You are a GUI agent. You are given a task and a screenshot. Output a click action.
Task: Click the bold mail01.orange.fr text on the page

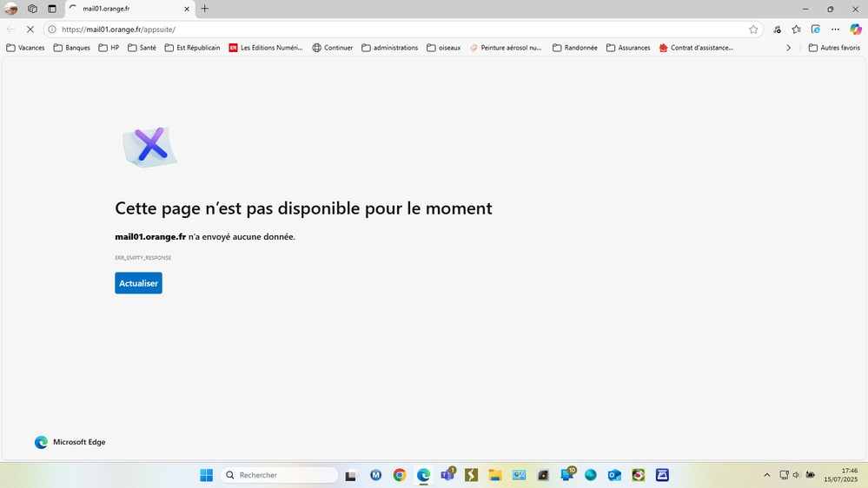[150, 237]
